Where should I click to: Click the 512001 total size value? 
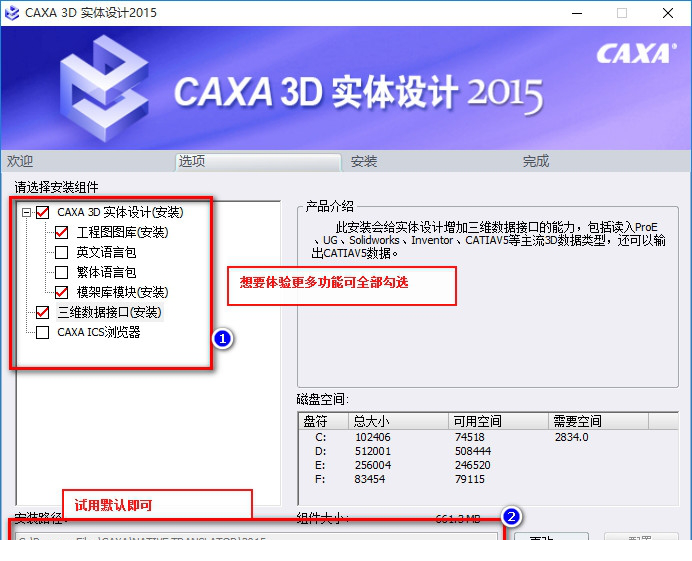(373, 451)
